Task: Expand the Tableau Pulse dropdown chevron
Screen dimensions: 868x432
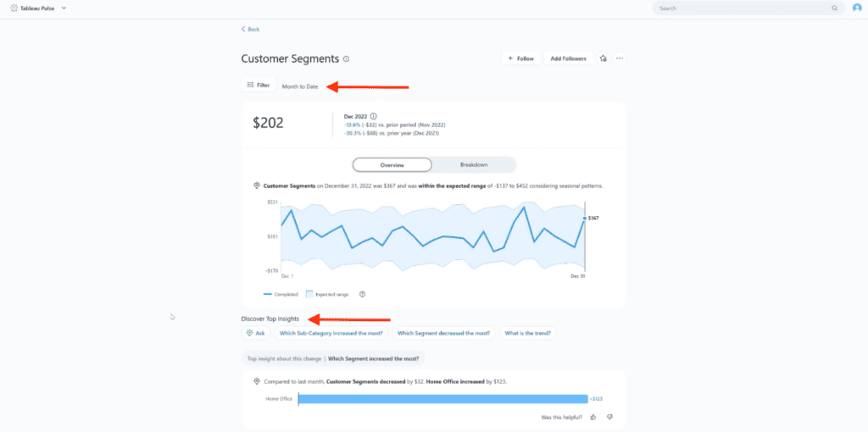Action: coord(64,8)
